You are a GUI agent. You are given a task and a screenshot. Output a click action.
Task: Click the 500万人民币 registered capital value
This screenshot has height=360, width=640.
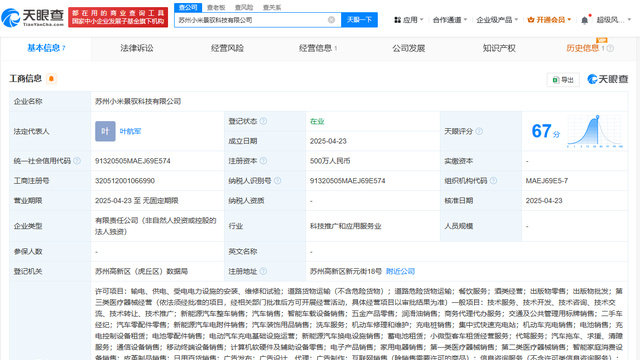click(330, 161)
